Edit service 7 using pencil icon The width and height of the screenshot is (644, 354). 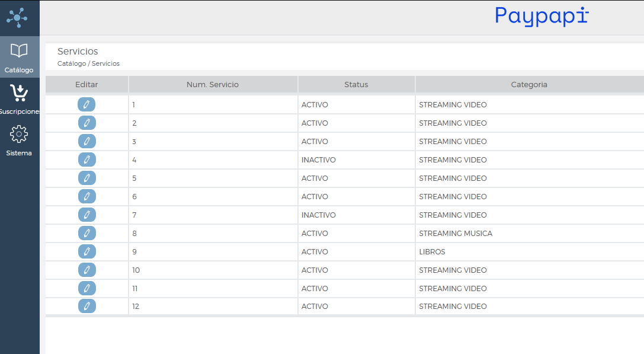point(86,215)
